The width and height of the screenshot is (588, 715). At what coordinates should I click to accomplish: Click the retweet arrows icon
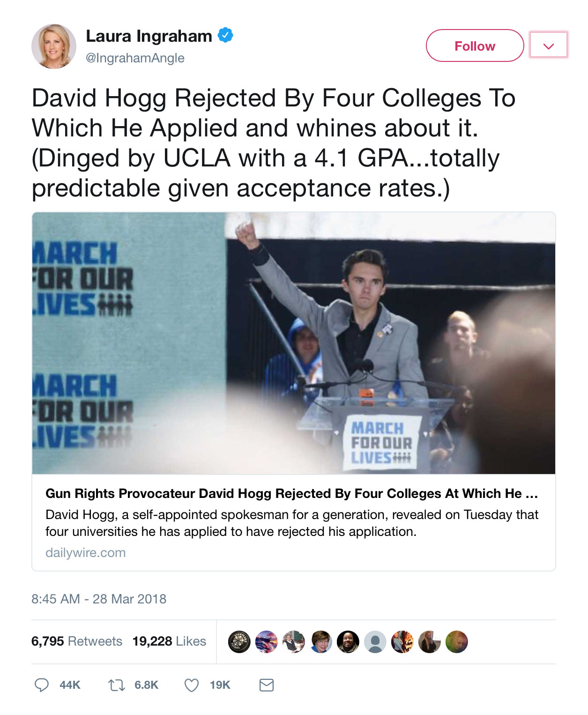click(117, 685)
